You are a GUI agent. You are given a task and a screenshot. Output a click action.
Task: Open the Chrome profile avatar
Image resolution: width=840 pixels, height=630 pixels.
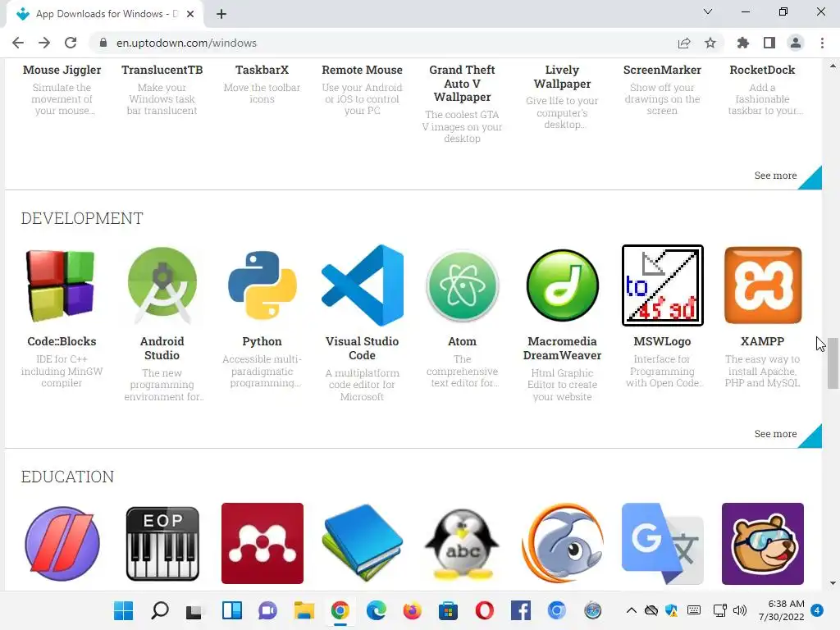click(x=796, y=43)
